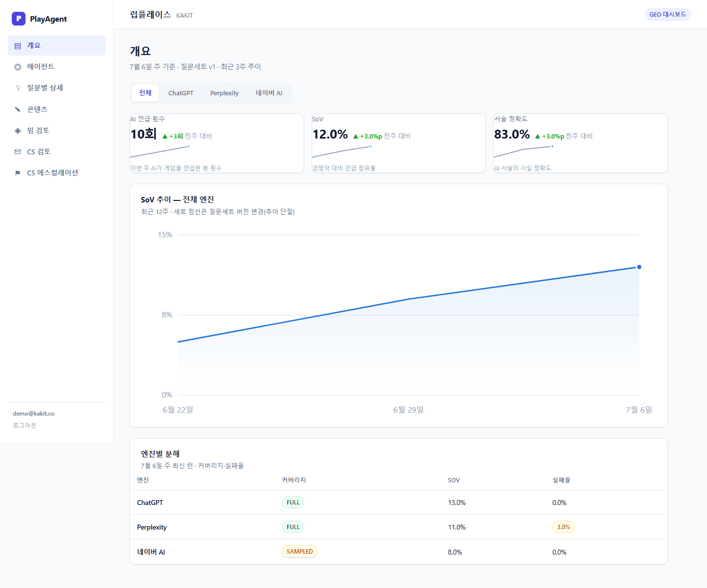
Task: Click the 로그아웃 link
Action: pyautogui.click(x=25, y=425)
